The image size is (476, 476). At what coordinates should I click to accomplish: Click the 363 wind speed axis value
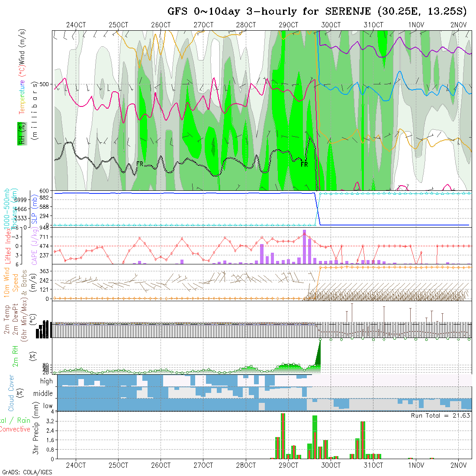(44, 271)
